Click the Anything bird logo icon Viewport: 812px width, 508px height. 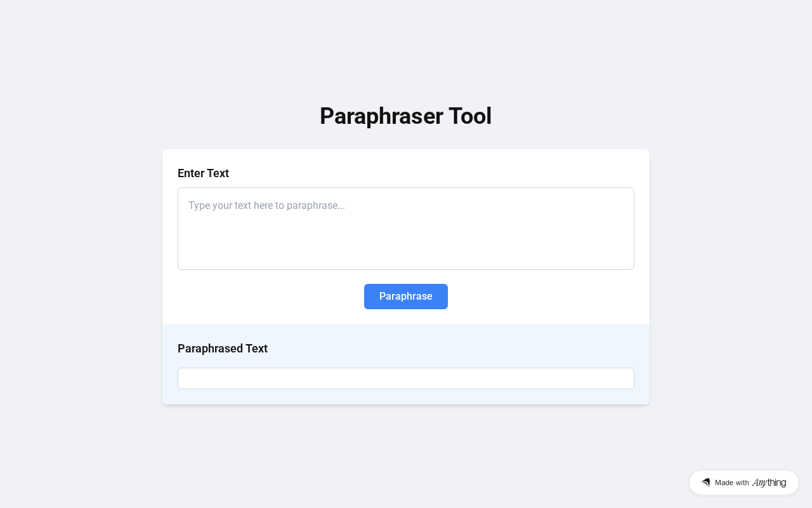[705, 483]
